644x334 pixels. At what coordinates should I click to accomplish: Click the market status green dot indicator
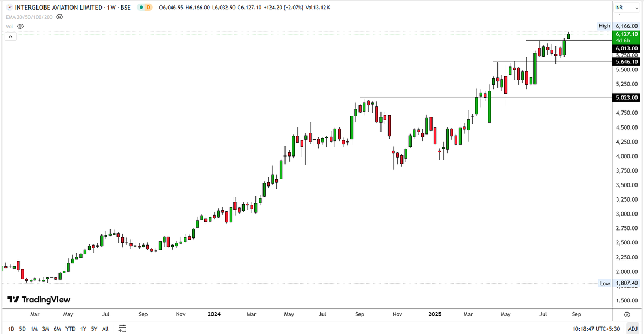tap(141, 8)
